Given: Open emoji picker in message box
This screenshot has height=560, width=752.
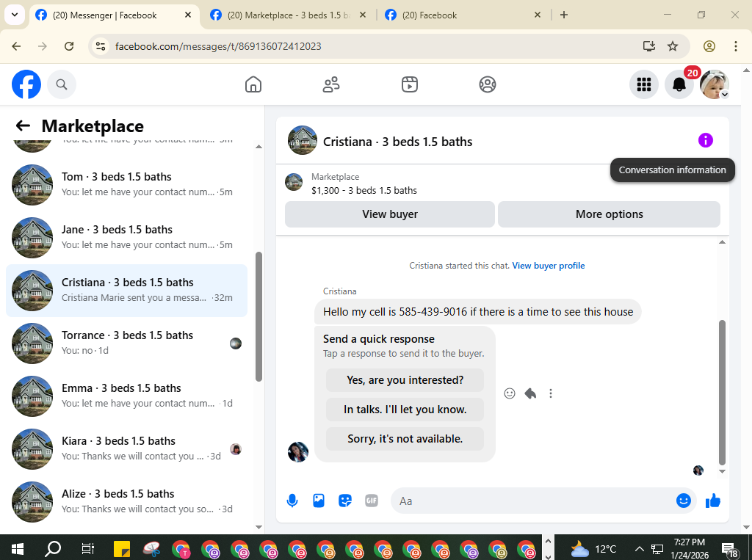Looking at the screenshot, I should (x=684, y=501).
